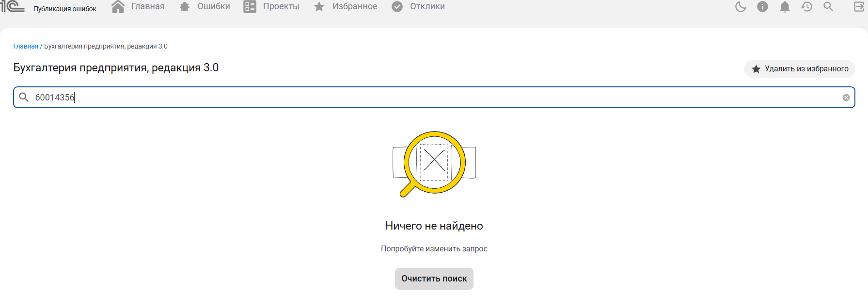Open the Ошибки menu item
868x297 pixels.
coord(205,7)
